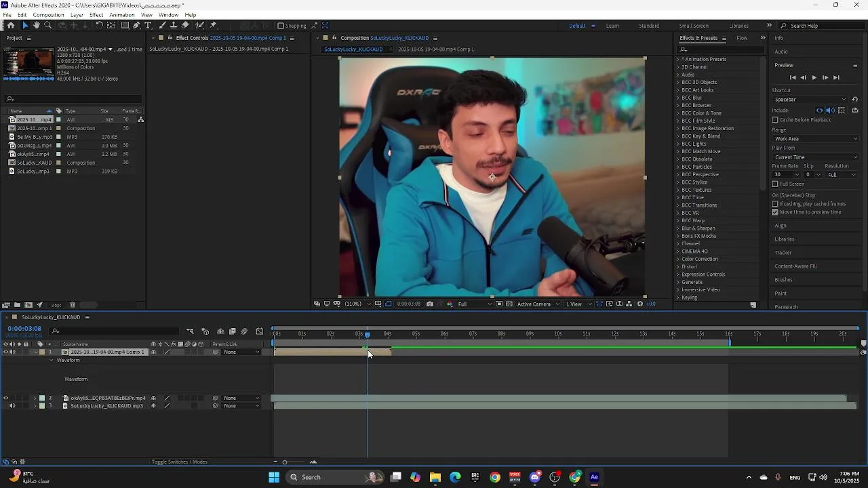Viewport: 868px width, 488px height.
Task: Expand the Color Correction effects category
Action: (x=677, y=259)
